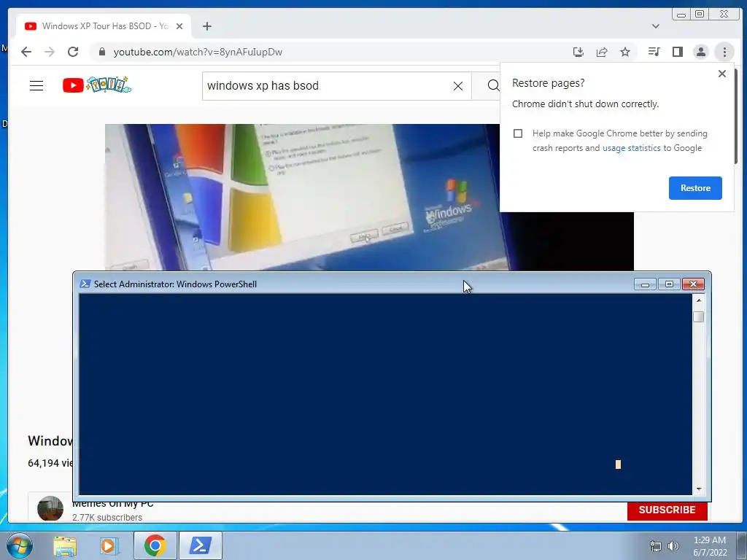747x560 pixels.
Task: Click the YouTube search magnifier button
Action: (493, 86)
